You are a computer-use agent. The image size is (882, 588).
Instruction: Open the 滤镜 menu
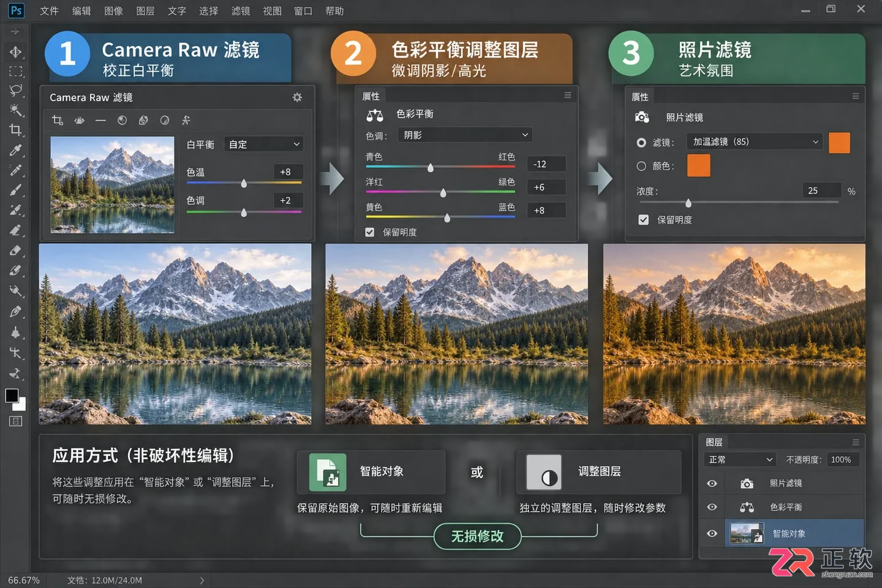click(241, 11)
